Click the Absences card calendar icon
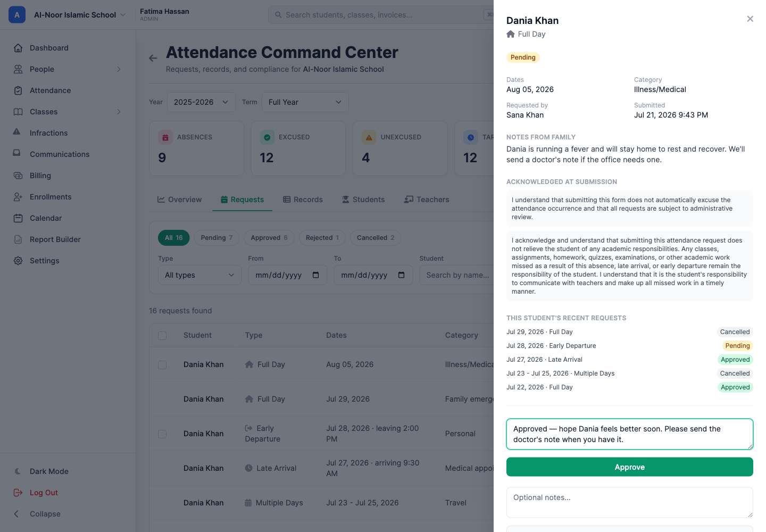Viewport: 766px width, 532px height. [165, 137]
